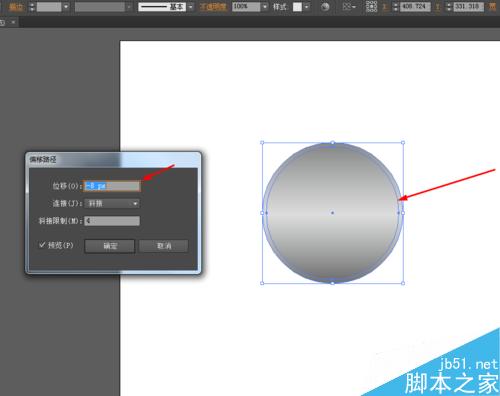Click the 偏移路径 dialog title bar
This screenshot has width=500, height=396.
(x=113, y=159)
